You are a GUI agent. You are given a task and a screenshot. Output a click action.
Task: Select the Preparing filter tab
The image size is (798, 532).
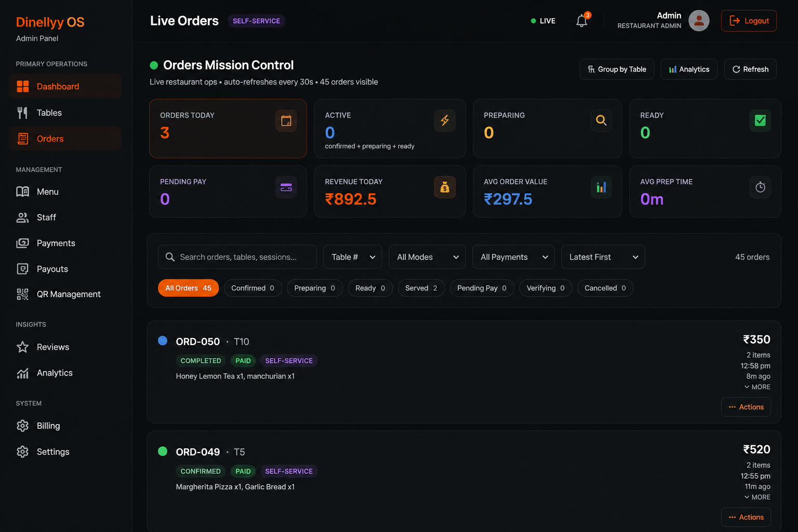(315, 288)
